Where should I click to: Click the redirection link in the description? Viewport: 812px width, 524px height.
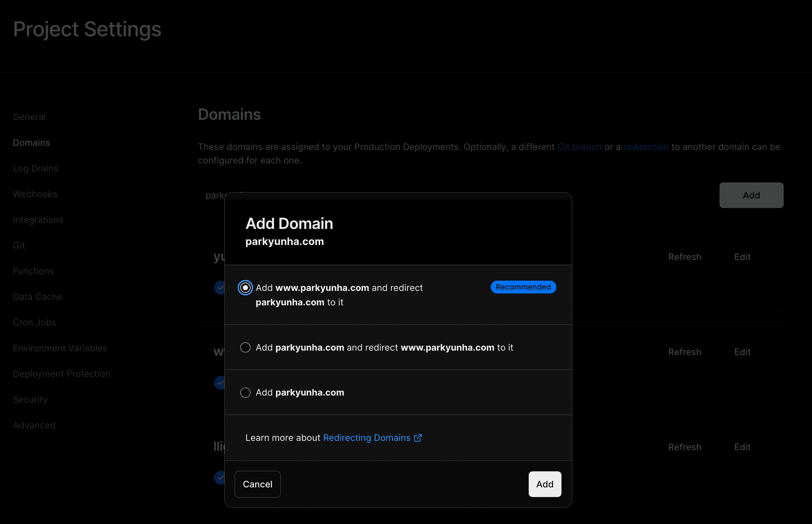point(646,147)
